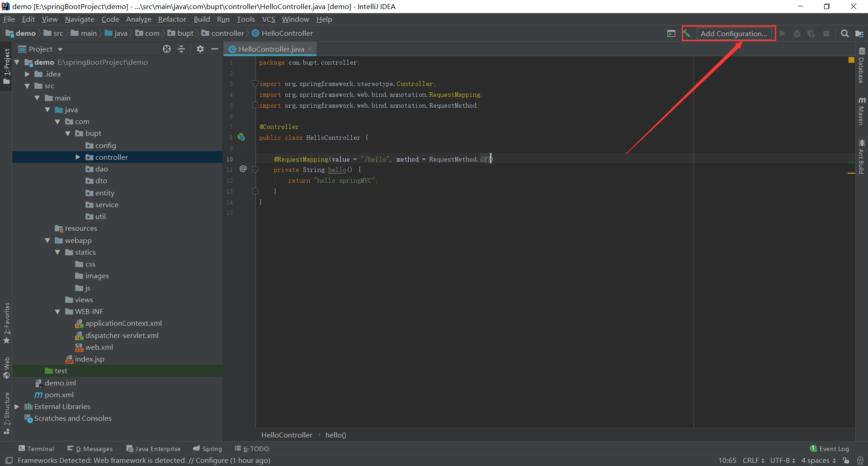Toggle the 1: Project tool window

coord(7,66)
